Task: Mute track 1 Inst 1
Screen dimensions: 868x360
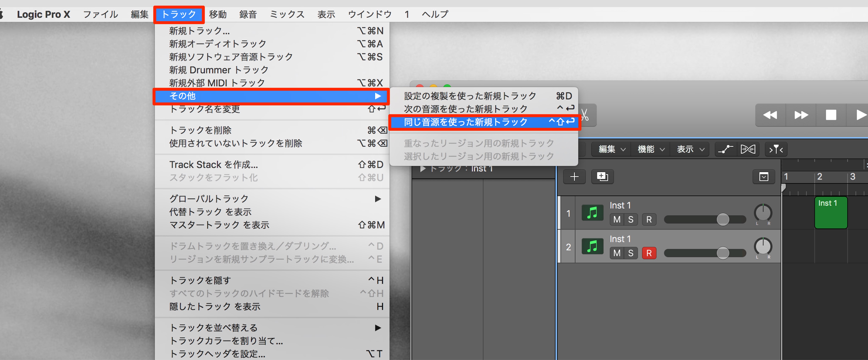Action: click(617, 220)
